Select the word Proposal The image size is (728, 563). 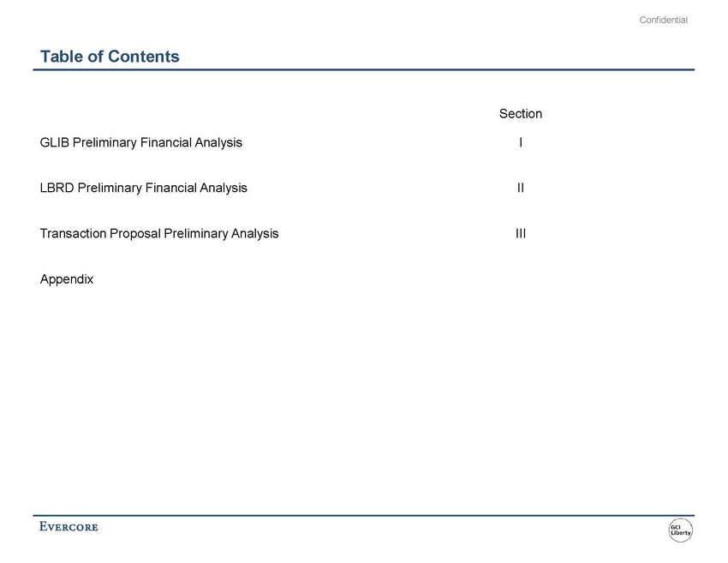click(135, 234)
